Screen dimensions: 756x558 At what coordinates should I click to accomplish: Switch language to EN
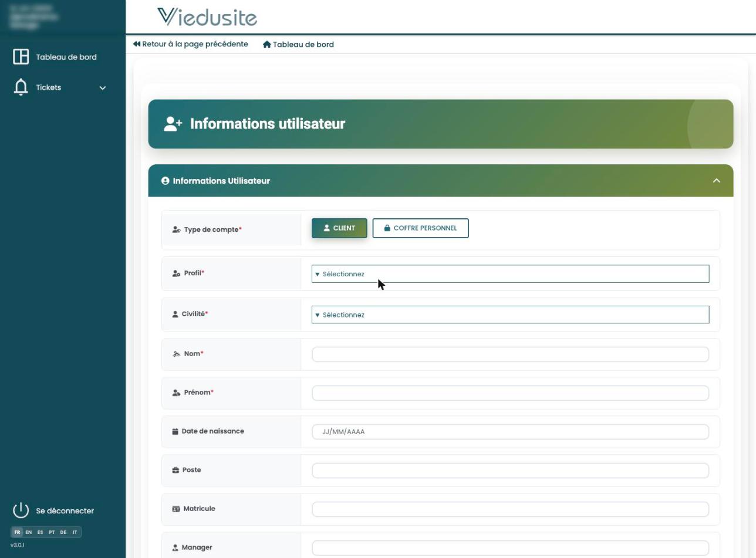(28, 532)
